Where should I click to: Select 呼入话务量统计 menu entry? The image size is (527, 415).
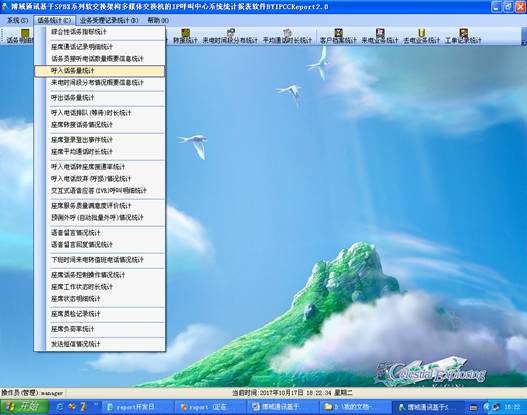coord(99,71)
